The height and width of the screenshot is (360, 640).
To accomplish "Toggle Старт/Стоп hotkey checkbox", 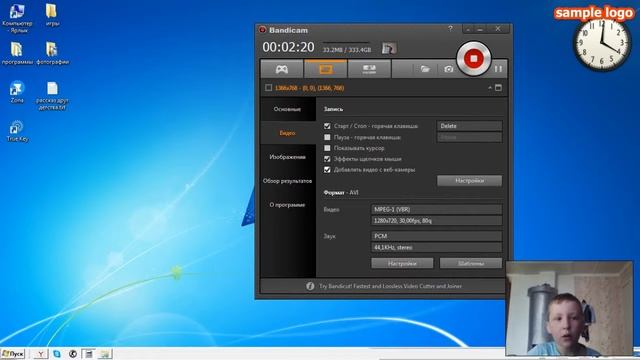I will coord(327,126).
